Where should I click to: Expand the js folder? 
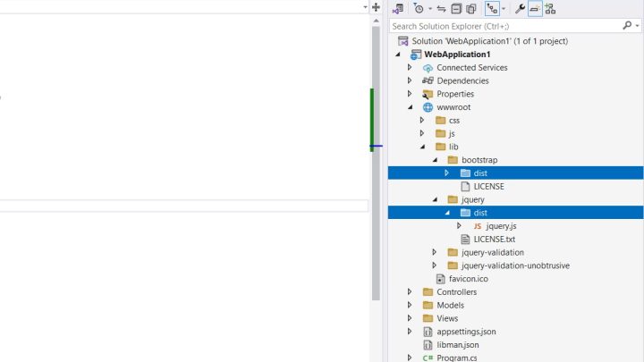click(x=422, y=133)
